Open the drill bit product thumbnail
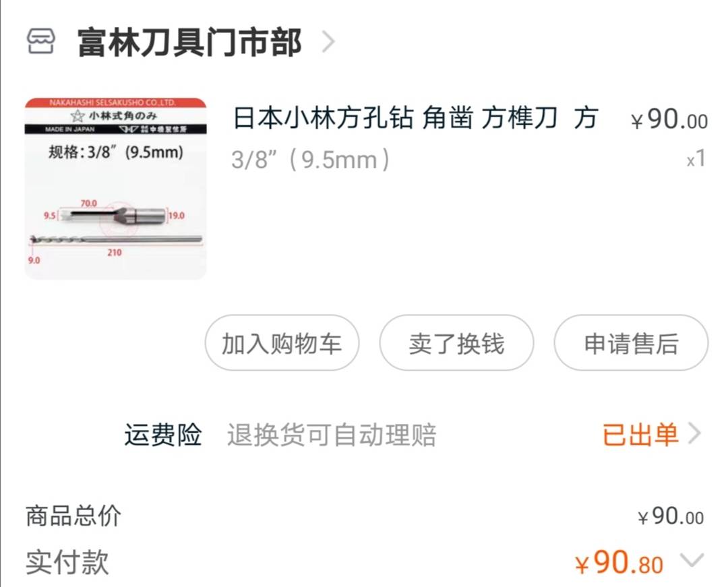Screen dimensions: 728x587 coord(116,188)
